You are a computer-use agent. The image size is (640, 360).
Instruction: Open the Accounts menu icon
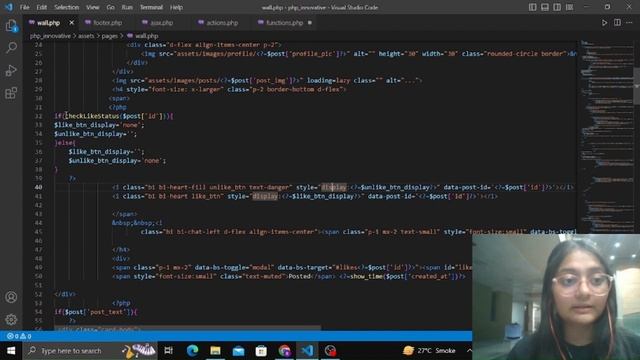(x=11, y=297)
